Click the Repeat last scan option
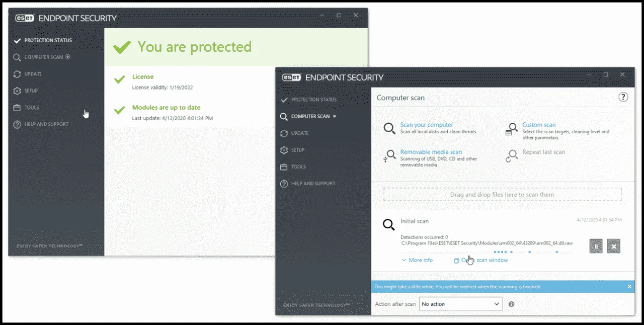644x325 pixels. pyautogui.click(x=543, y=152)
